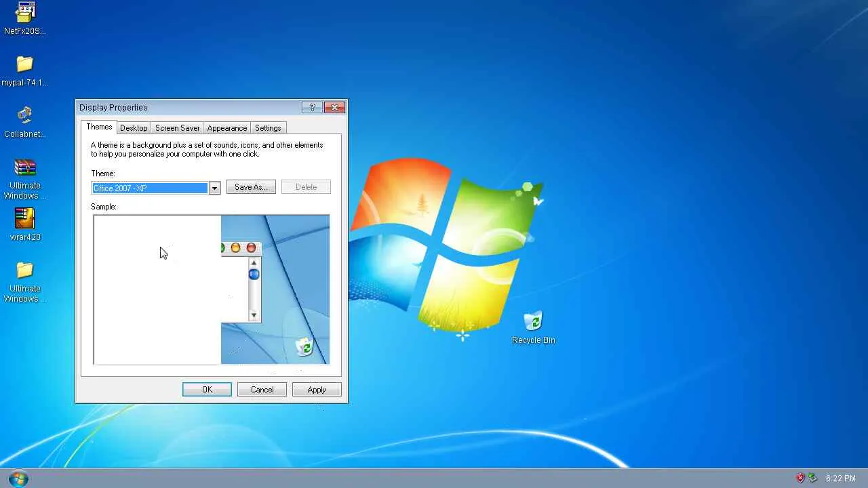Screen dimensions: 868x488
Task: Click the red security shield tray icon
Action: coord(801,479)
